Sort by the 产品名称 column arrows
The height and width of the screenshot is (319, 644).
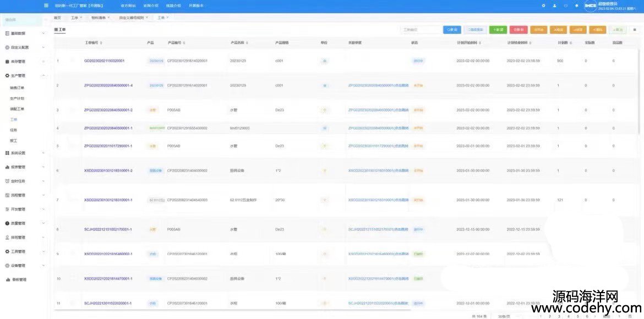(x=247, y=43)
